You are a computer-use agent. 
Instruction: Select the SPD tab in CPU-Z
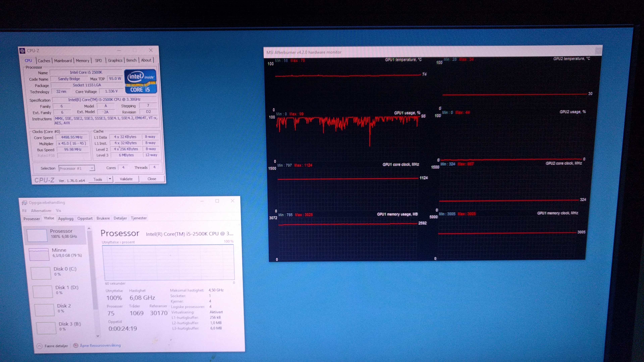[98, 61]
